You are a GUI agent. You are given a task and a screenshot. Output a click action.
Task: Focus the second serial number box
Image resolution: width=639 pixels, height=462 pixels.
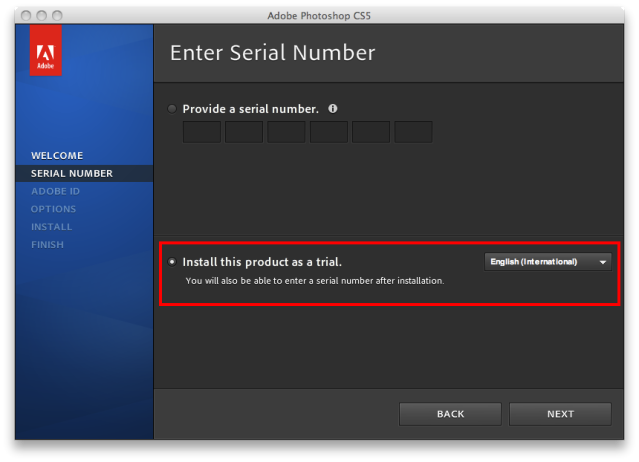coord(244,132)
